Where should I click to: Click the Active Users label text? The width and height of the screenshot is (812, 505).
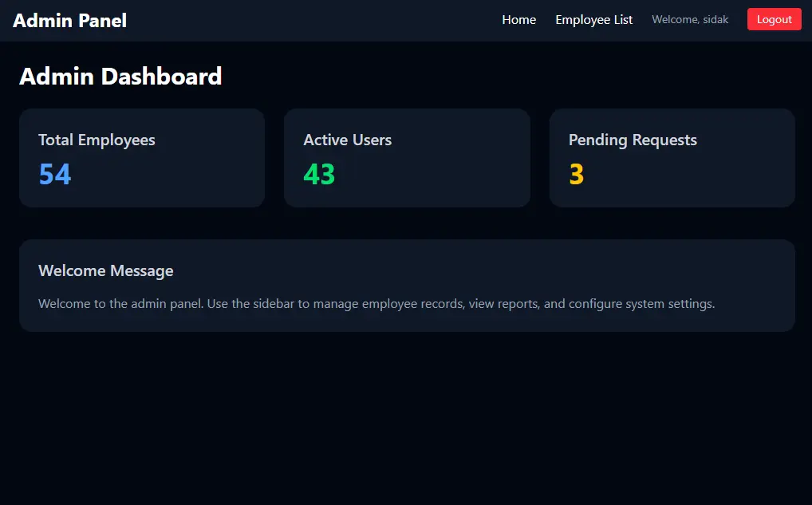[348, 140]
